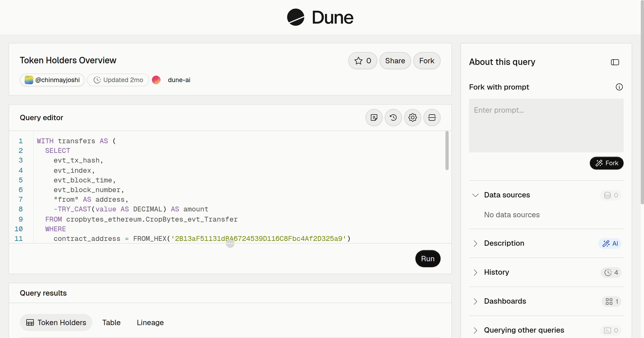Click the Enter prompt text area
This screenshot has height=338, width=644.
[x=546, y=126]
